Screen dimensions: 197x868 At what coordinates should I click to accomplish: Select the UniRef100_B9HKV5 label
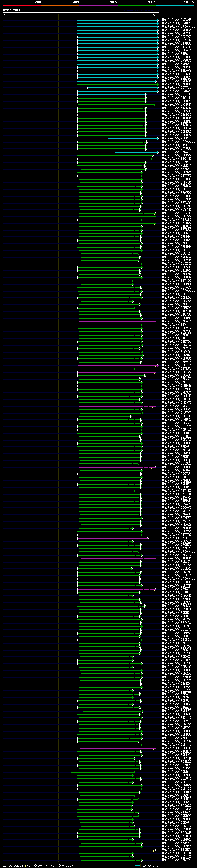coord(177,64)
